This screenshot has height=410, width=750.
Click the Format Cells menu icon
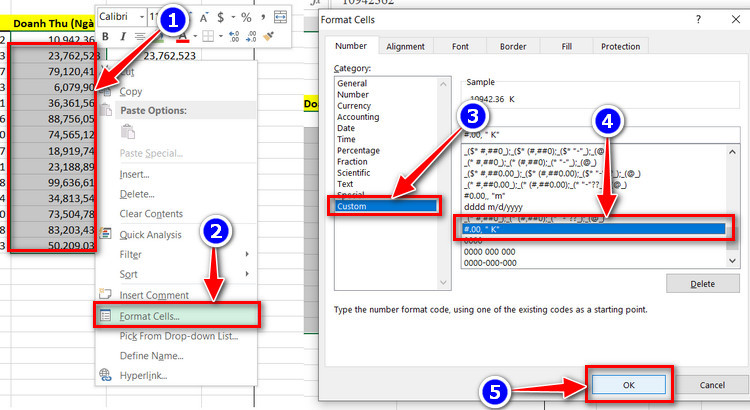[x=105, y=316]
